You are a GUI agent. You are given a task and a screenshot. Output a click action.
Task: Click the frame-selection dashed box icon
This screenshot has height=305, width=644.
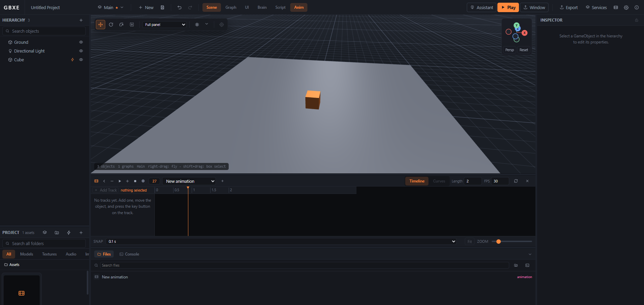[x=132, y=25]
